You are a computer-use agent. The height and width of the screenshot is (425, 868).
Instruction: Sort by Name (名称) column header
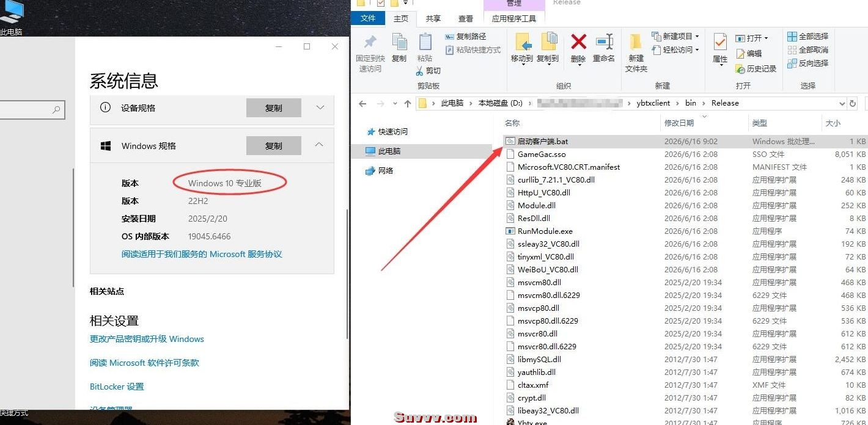coord(512,123)
